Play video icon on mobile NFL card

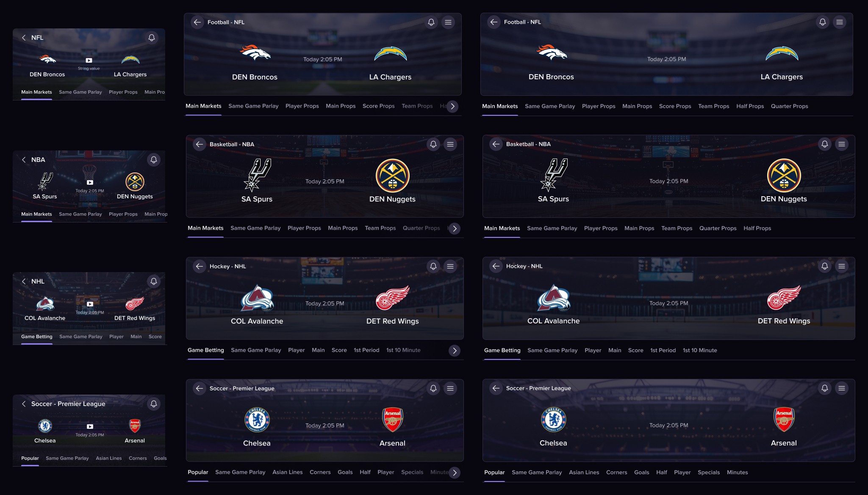pos(89,61)
